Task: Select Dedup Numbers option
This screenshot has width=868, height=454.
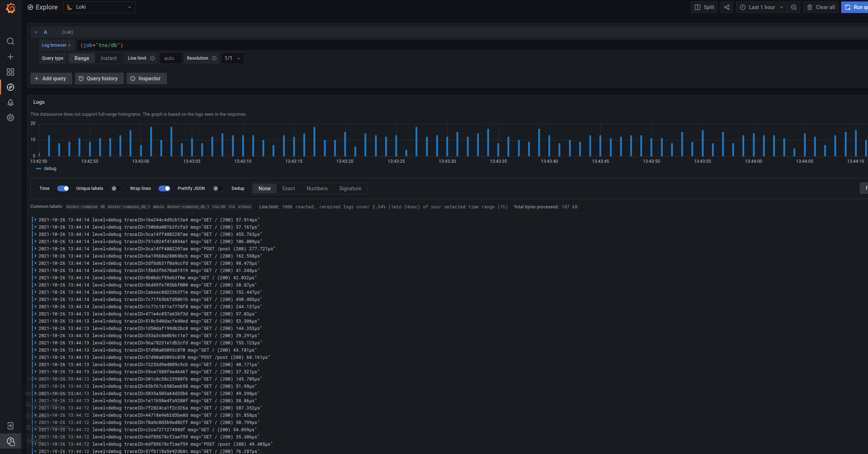Action: pyautogui.click(x=317, y=188)
